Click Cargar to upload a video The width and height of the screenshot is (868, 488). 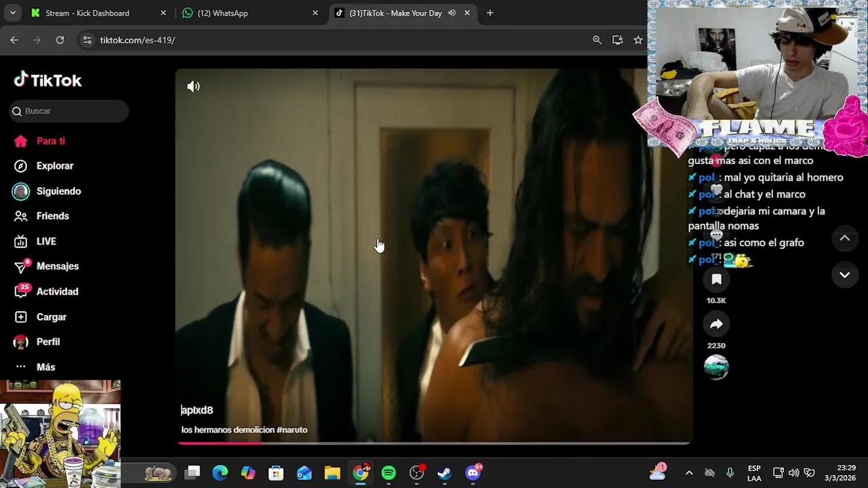click(41, 317)
